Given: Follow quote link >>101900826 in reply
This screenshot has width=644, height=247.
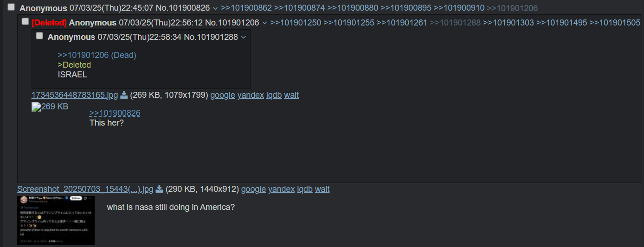Looking at the screenshot, I should pos(115,113).
